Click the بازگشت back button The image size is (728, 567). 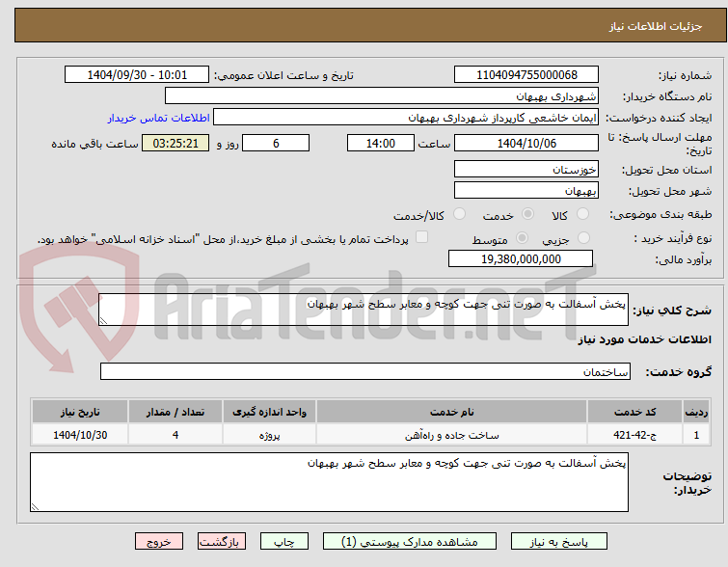coord(222,542)
